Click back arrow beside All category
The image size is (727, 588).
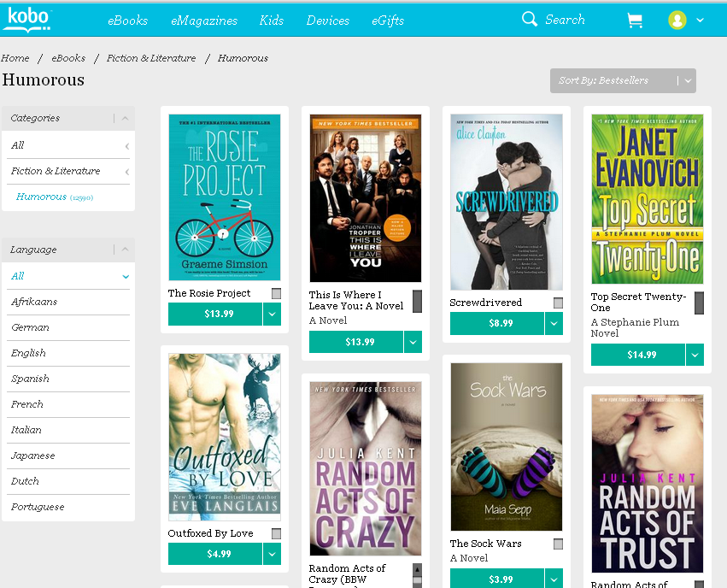pos(126,146)
